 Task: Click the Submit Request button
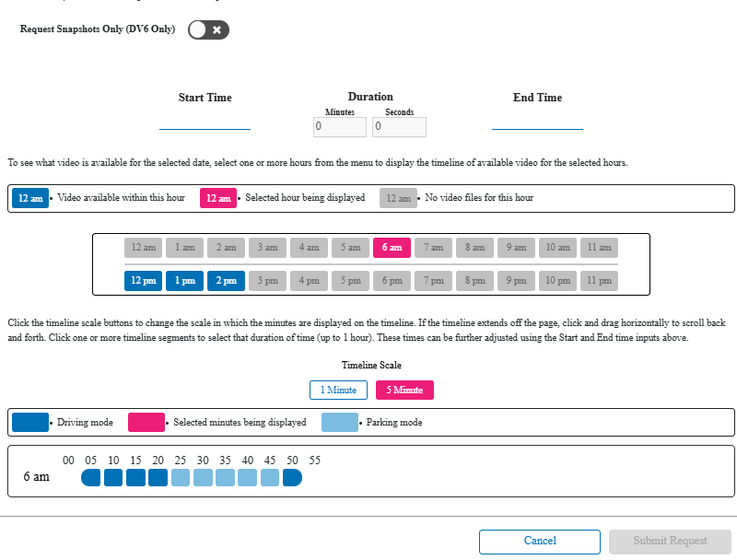pyautogui.click(x=670, y=542)
